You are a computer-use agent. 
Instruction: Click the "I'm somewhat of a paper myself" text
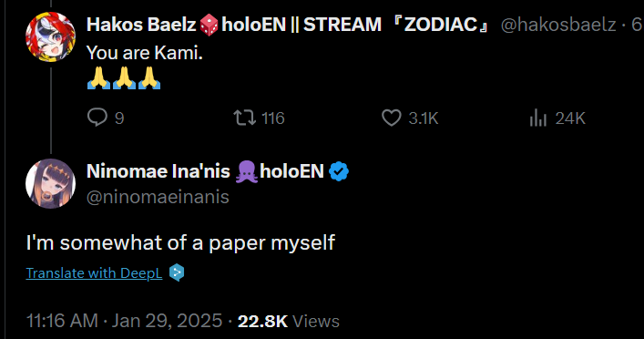click(180, 242)
